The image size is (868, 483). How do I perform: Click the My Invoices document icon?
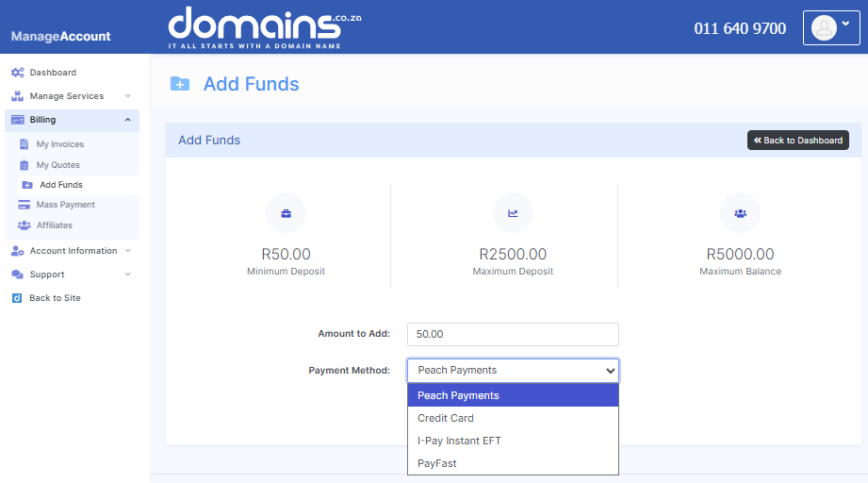(x=25, y=144)
